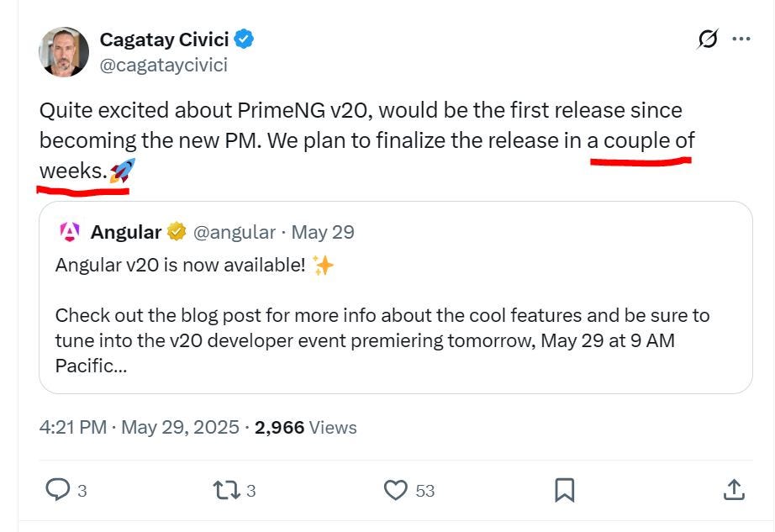Click the Grok icon next to the more menu
775x532 pixels.
point(708,39)
